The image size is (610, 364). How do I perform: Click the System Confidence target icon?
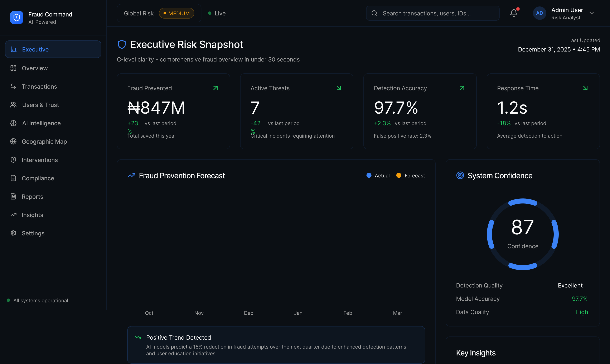460,176
